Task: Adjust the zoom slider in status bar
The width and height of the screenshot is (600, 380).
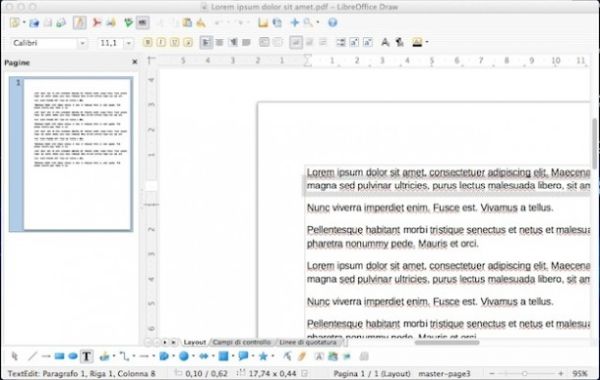Action: click(526, 373)
